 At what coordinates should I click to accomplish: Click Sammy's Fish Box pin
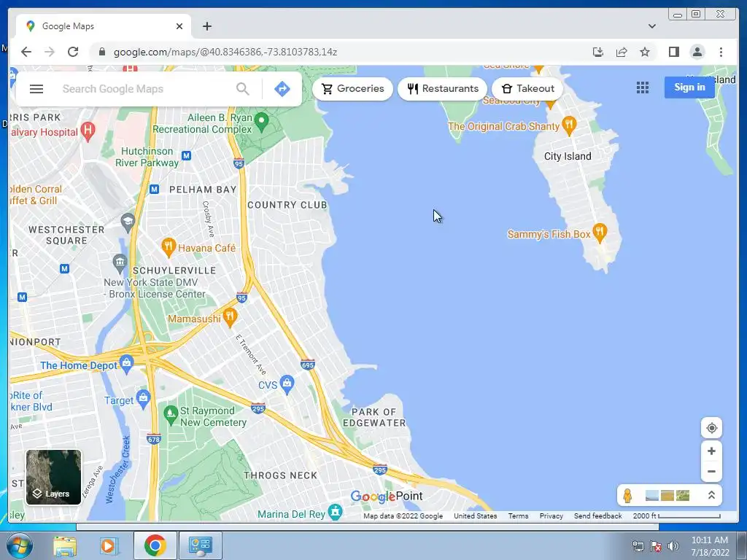[600, 233]
